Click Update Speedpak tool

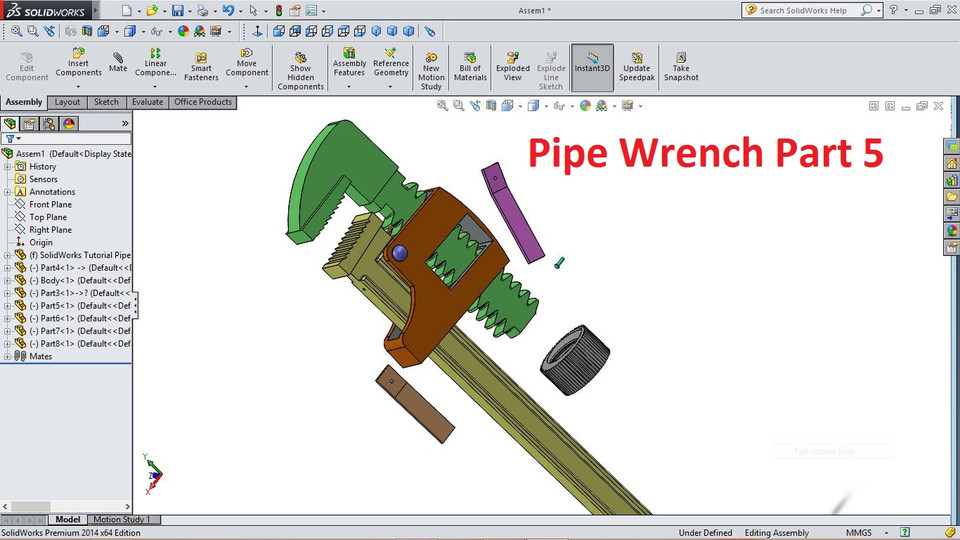coord(637,67)
